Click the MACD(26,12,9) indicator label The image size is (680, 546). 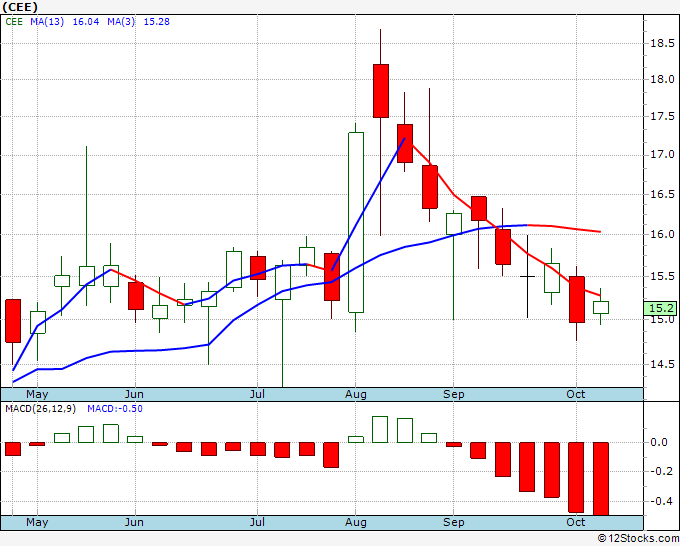pyautogui.click(x=40, y=409)
